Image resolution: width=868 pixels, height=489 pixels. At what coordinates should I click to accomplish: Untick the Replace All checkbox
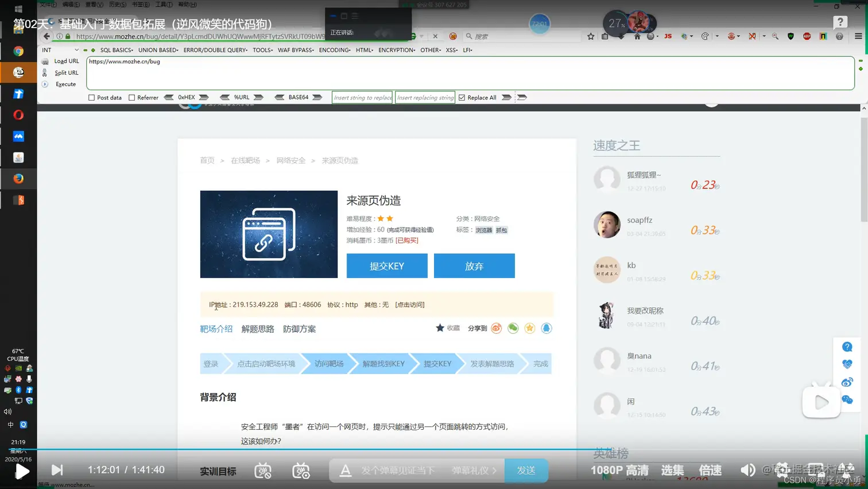point(462,98)
